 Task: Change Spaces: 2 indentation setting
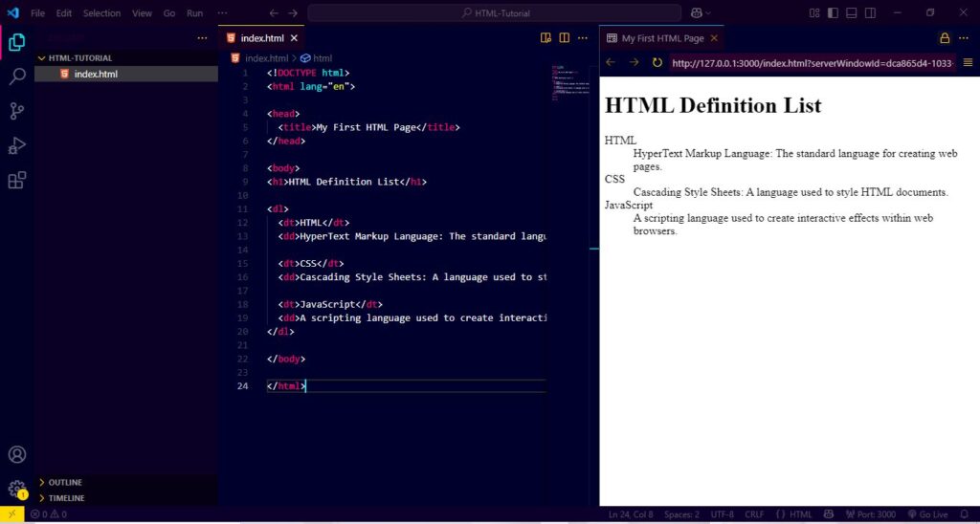(x=681, y=514)
